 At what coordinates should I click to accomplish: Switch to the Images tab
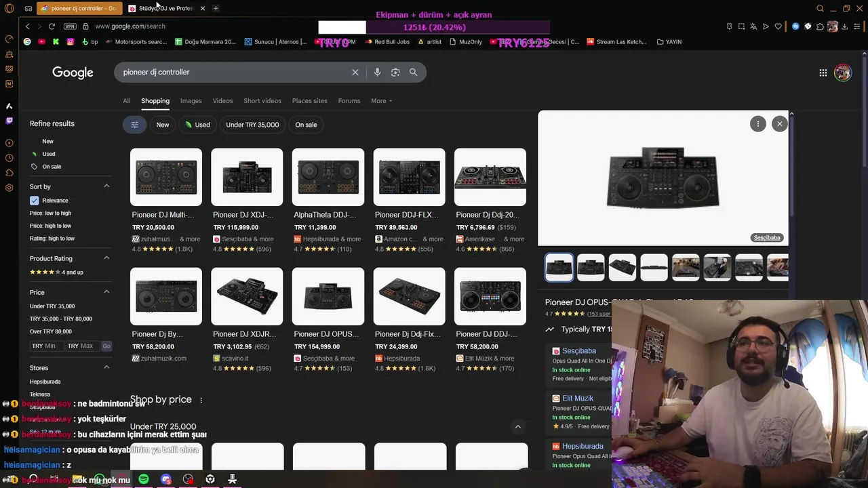click(191, 101)
